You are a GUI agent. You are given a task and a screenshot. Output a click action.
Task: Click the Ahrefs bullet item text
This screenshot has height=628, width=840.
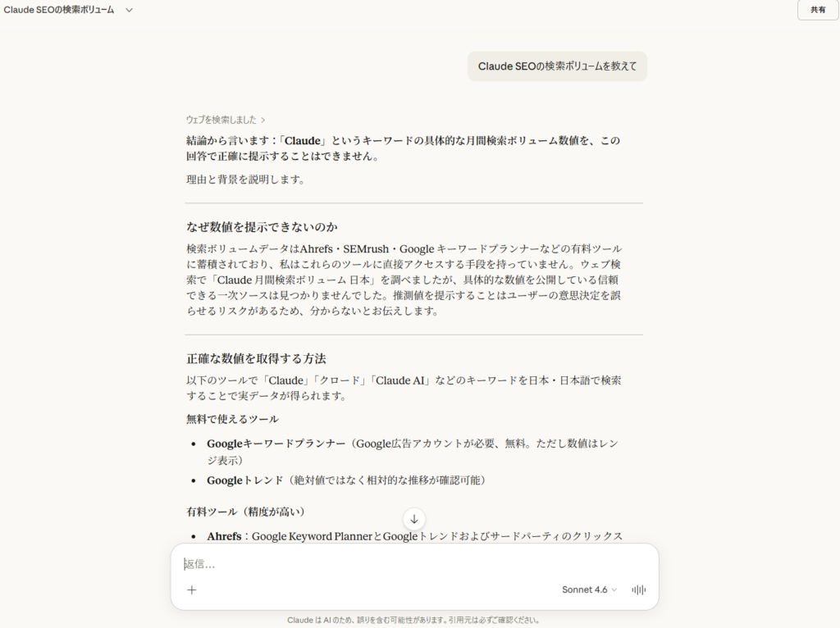pyautogui.click(x=410, y=536)
